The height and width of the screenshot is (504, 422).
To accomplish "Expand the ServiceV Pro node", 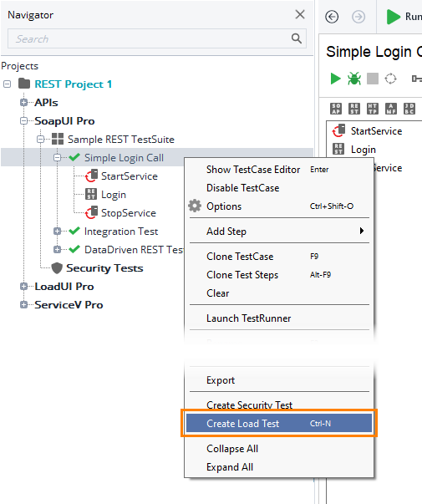I will coord(23,305).
